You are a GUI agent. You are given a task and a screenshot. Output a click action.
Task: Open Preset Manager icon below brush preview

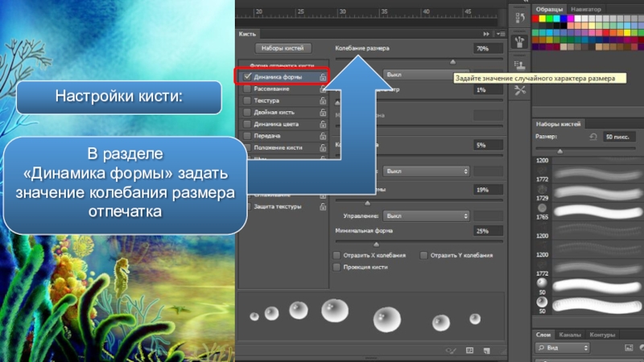470,351
